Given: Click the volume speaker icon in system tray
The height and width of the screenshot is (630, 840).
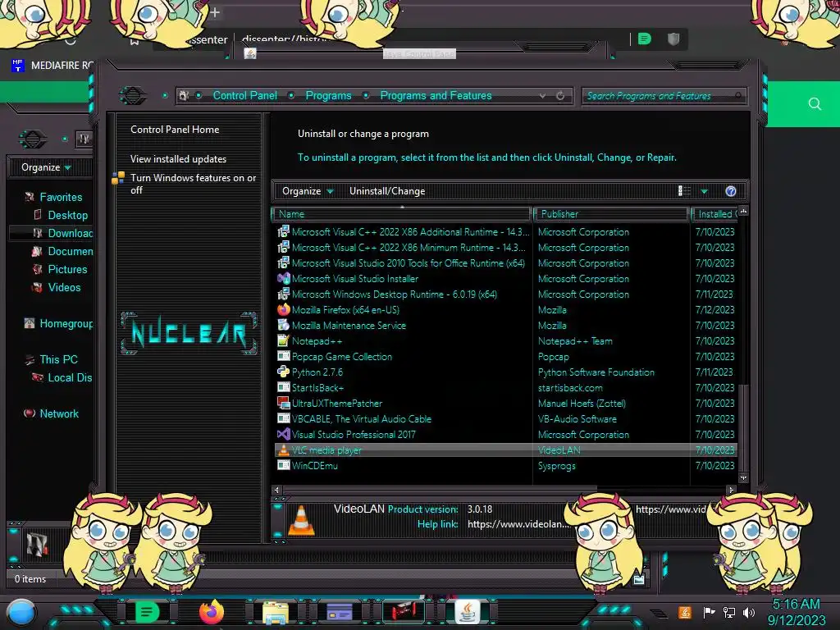Looking at the screenshot, I should 749,612.
